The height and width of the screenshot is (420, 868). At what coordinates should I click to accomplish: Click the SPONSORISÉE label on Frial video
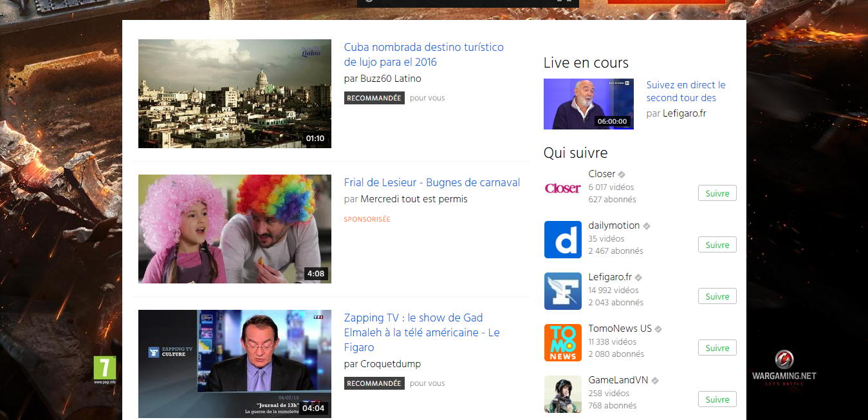(367, 219)
